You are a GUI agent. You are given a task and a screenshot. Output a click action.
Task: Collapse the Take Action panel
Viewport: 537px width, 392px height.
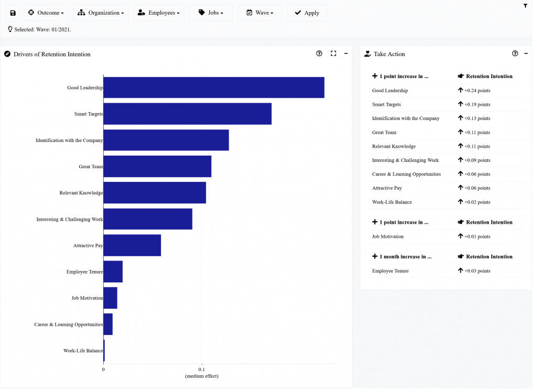[526, 53]
